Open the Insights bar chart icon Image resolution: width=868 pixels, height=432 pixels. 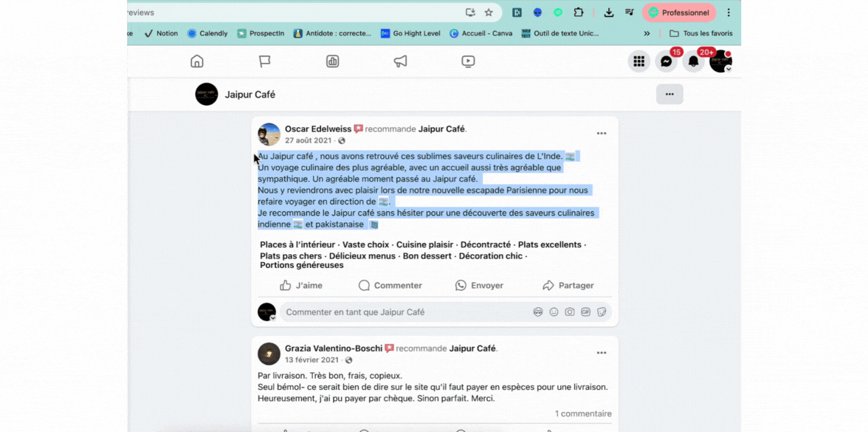pyautogui.click(x=333, y=61)
